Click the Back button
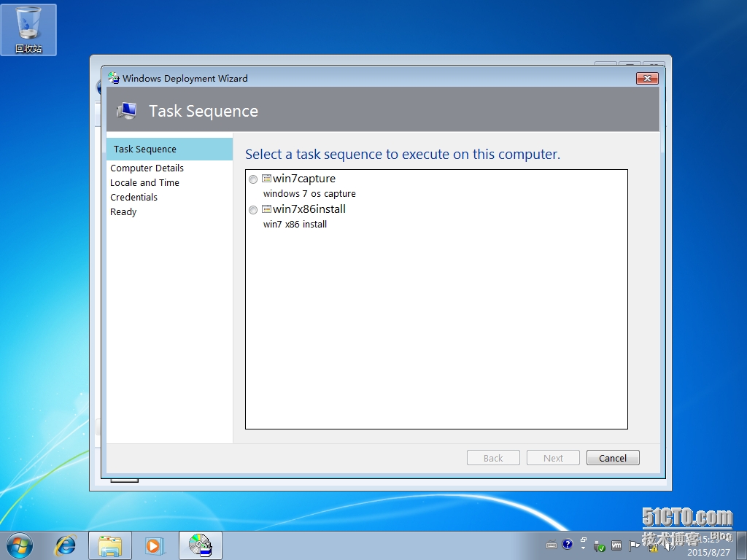Image resolution: width=747 pixels, height=560 pixels. (493, 458)
